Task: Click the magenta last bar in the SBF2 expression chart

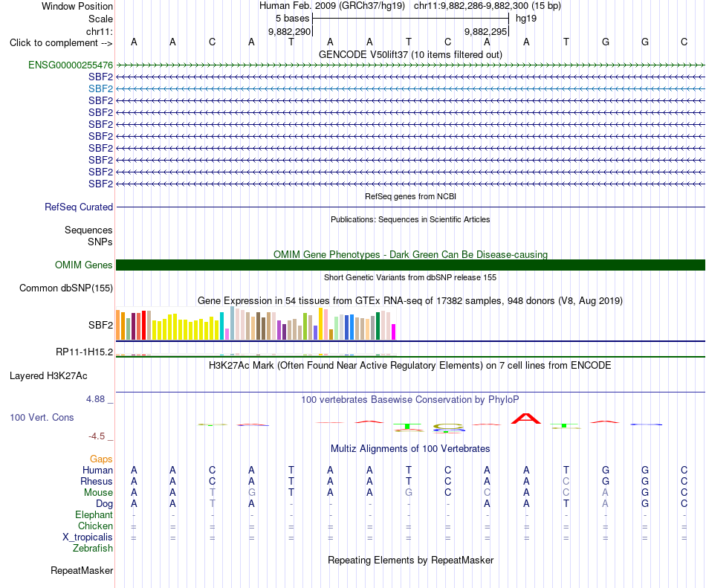Action: [x=393, y=332]
